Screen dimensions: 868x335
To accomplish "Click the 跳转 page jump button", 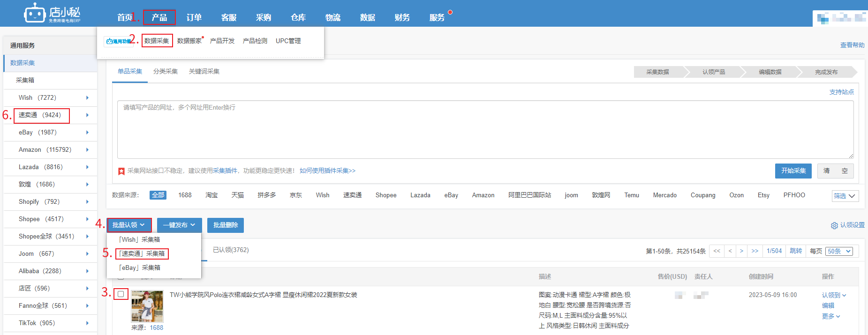I will tap(796, 251).
